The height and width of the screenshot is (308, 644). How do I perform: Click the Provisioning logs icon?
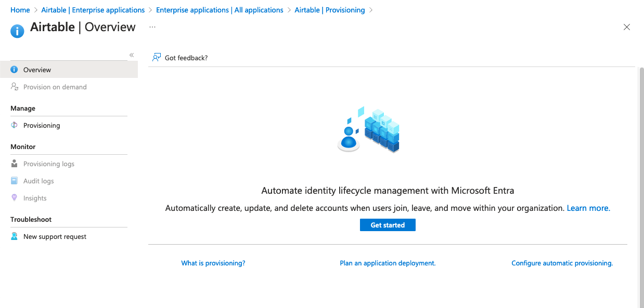15,164
